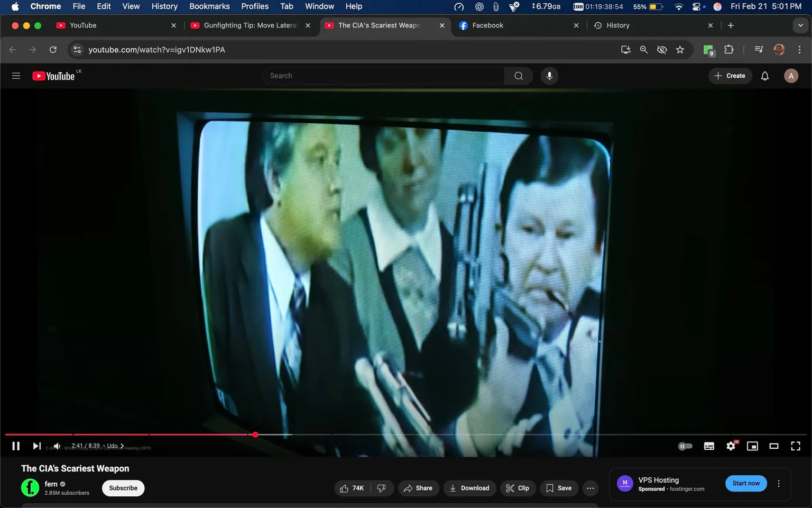Subscribe to the fern channel
812x508 pixels.
pos(123,488)
